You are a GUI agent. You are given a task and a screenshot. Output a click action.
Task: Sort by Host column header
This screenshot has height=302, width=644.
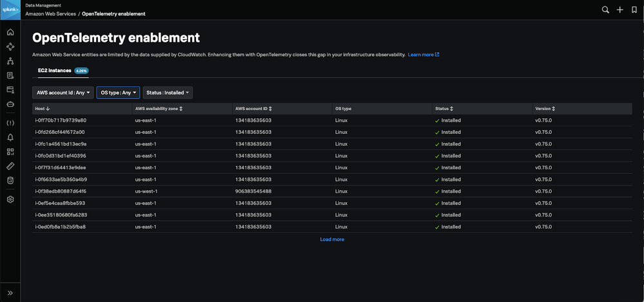point(43,109)
